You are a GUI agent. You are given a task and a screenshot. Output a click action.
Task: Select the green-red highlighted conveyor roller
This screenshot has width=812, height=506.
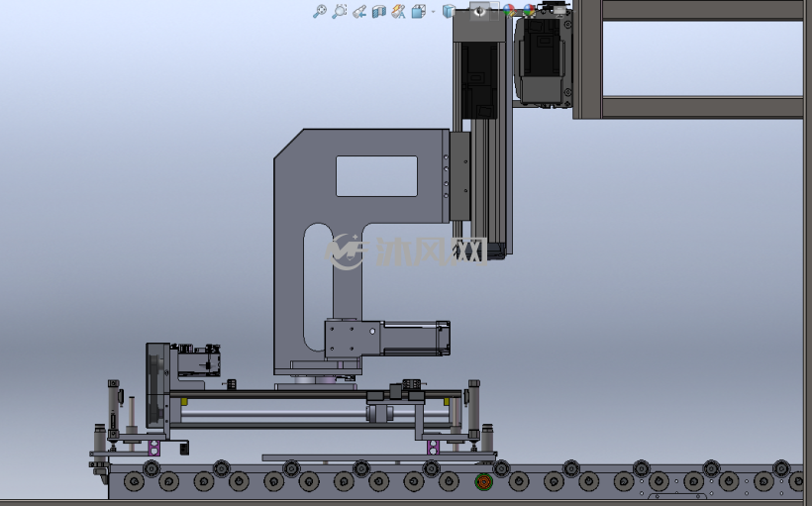click(x=483, y=481)
